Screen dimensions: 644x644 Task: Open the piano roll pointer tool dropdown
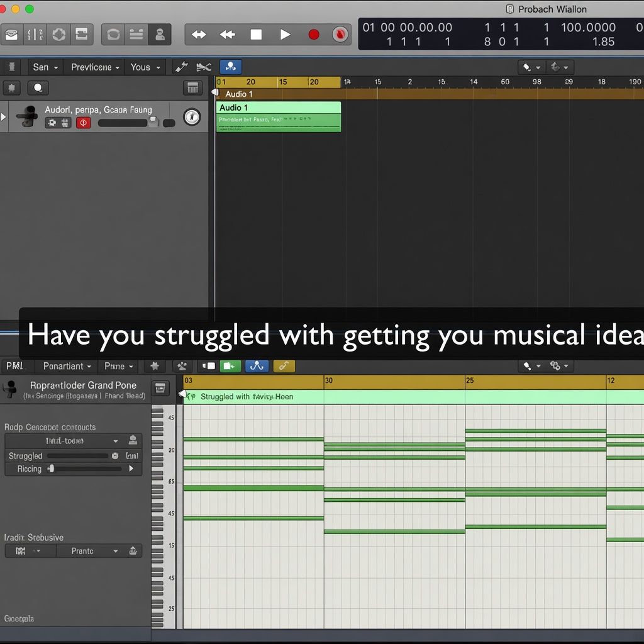coord(532,366)
